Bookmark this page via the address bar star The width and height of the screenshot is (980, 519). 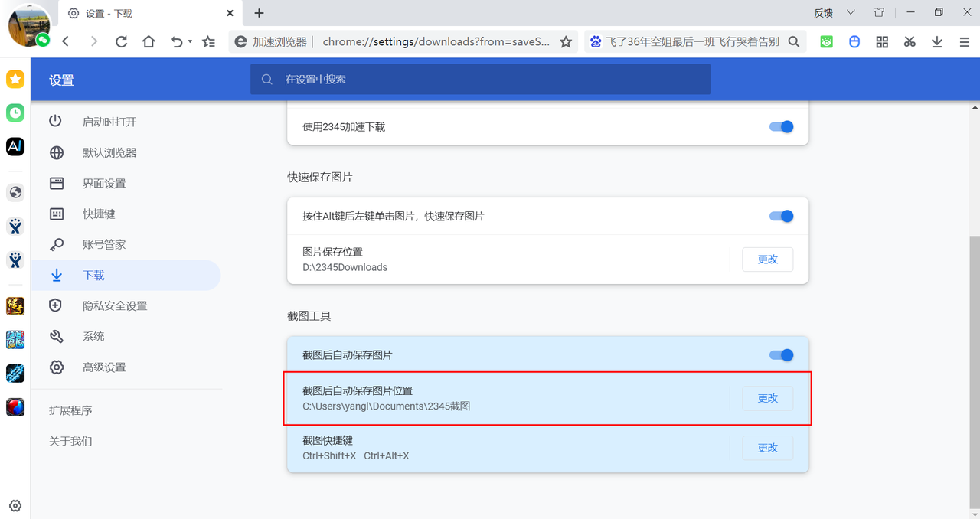(565, 41)
